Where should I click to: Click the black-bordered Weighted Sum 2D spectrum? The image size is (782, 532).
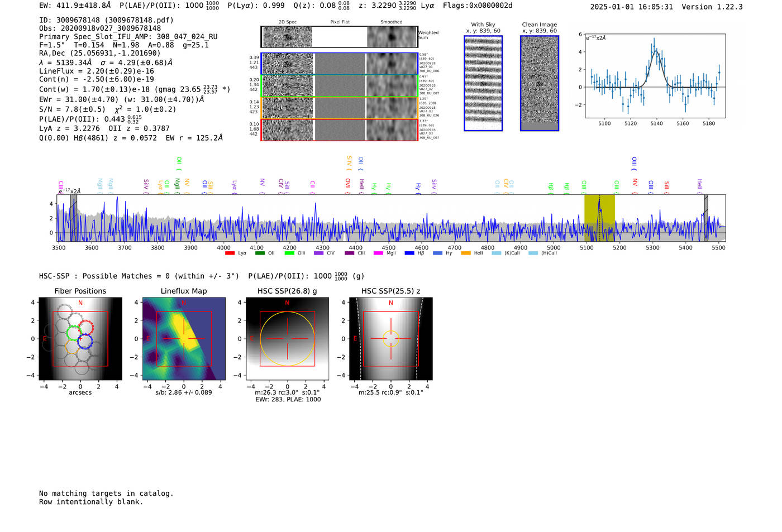point(340,37)
